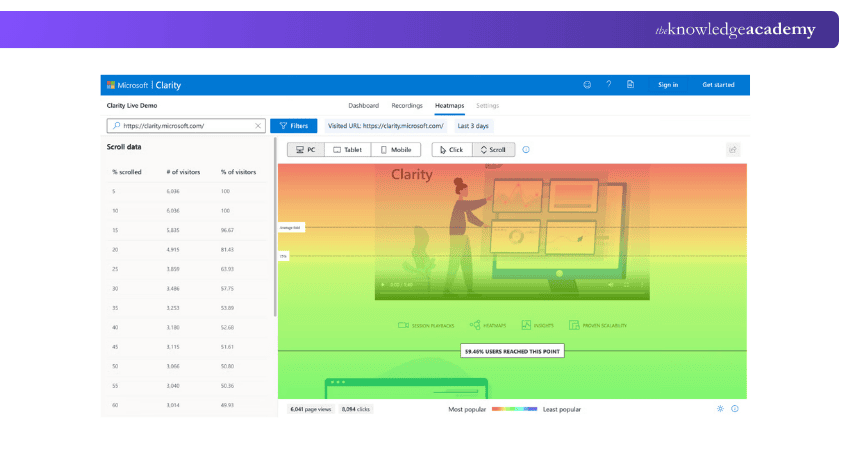Open the Settings tab
Viewport: 850px width, 450px height.
[487, 106]
